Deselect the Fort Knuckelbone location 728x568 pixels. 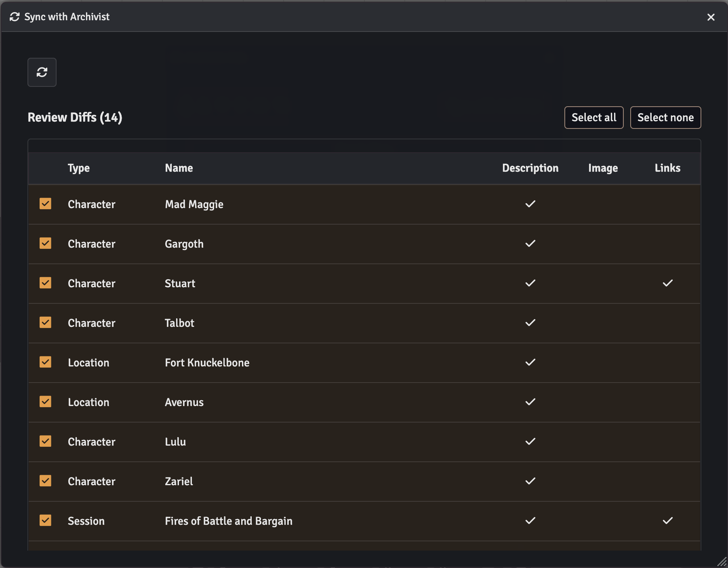pos(45,362)
